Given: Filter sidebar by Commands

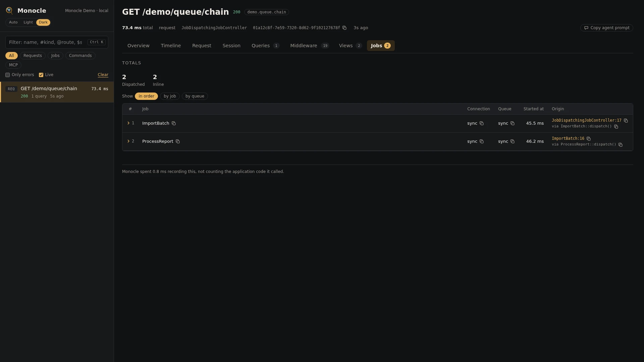Looking at the screenshot, I should pos(80,56).
